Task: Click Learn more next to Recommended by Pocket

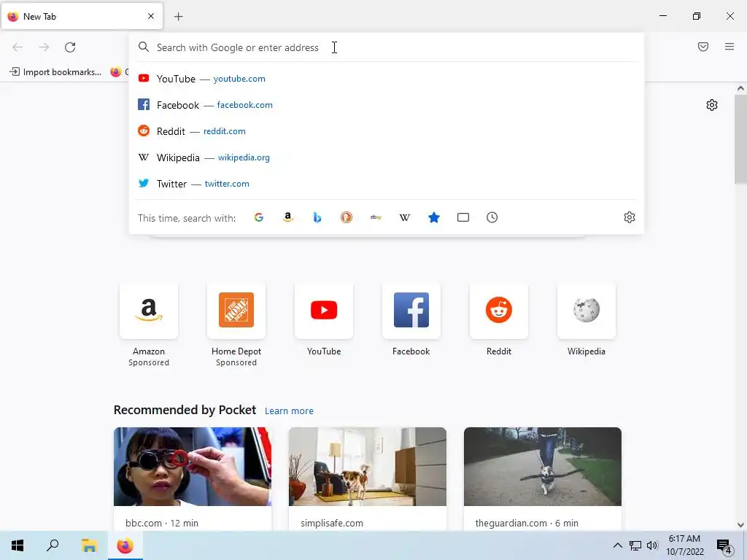Action: coord(289,411)
